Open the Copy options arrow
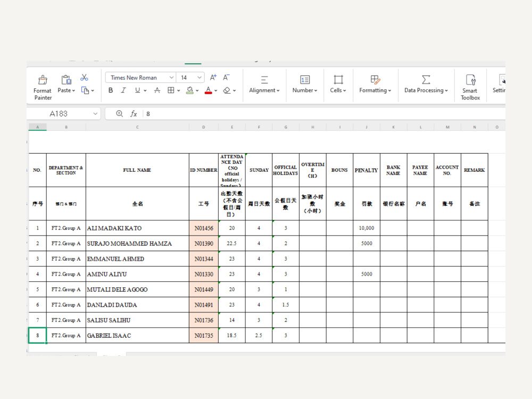Image resolution: width=532 pixels, height=399 pixels. [x=93, y=90]
